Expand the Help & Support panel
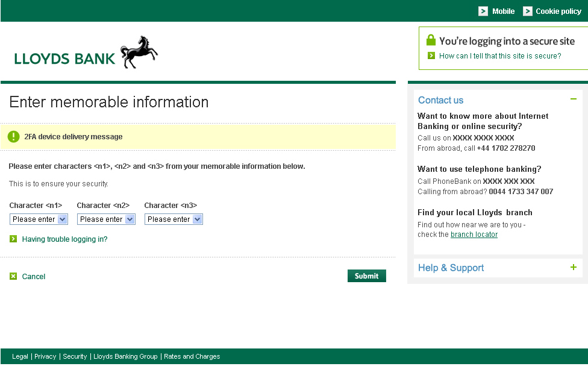This screenshot has width=588, height=375. pos(574,267)
